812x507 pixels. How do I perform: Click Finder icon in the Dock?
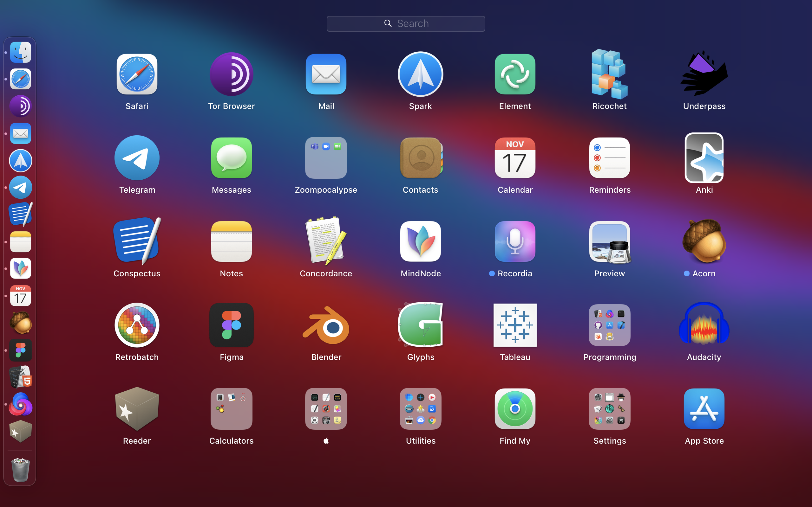(21, 52)
